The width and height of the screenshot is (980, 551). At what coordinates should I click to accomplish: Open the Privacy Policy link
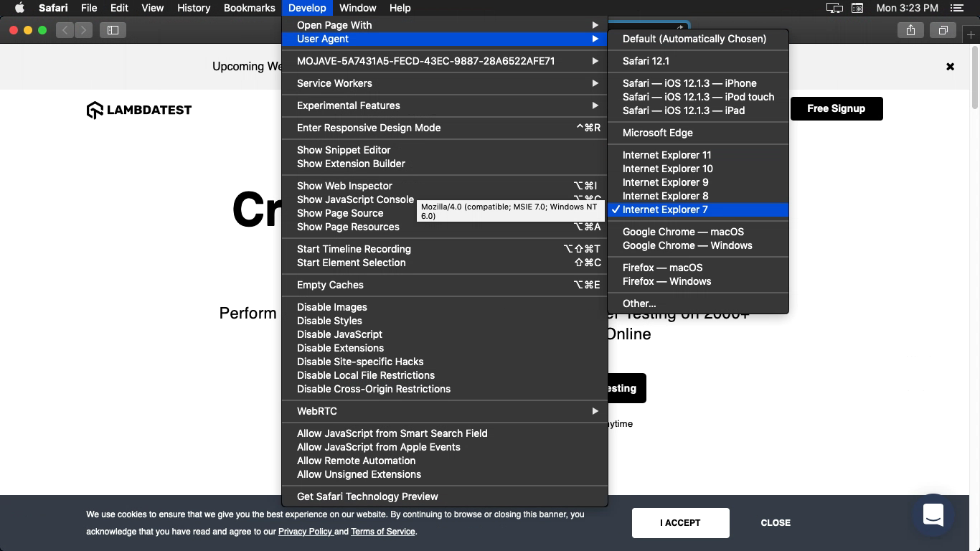(x=305, y=532)
